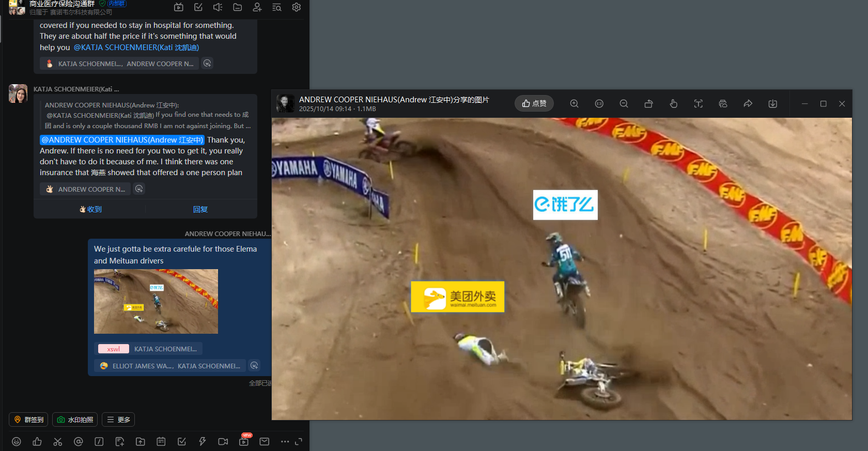
Task: Click the ELLIOT JAMES WA... reaction name
Action: point(143,366)
